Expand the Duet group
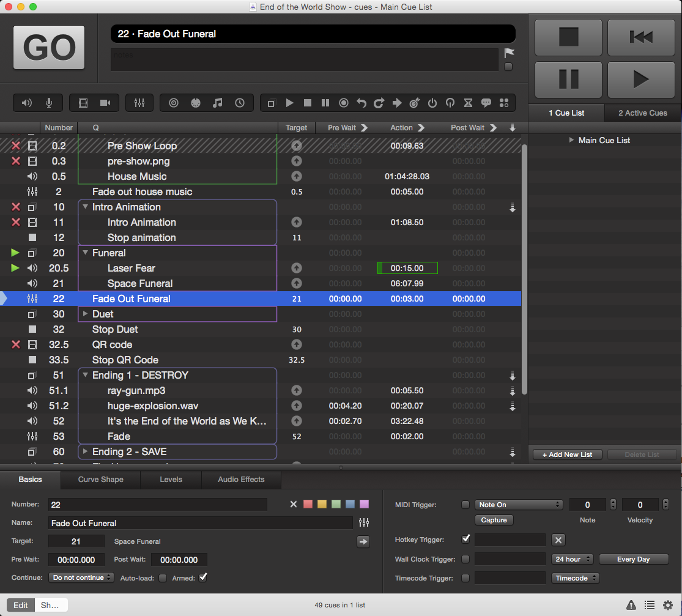The width and height of the screenshot is (682, 616). tap(85, 314)
